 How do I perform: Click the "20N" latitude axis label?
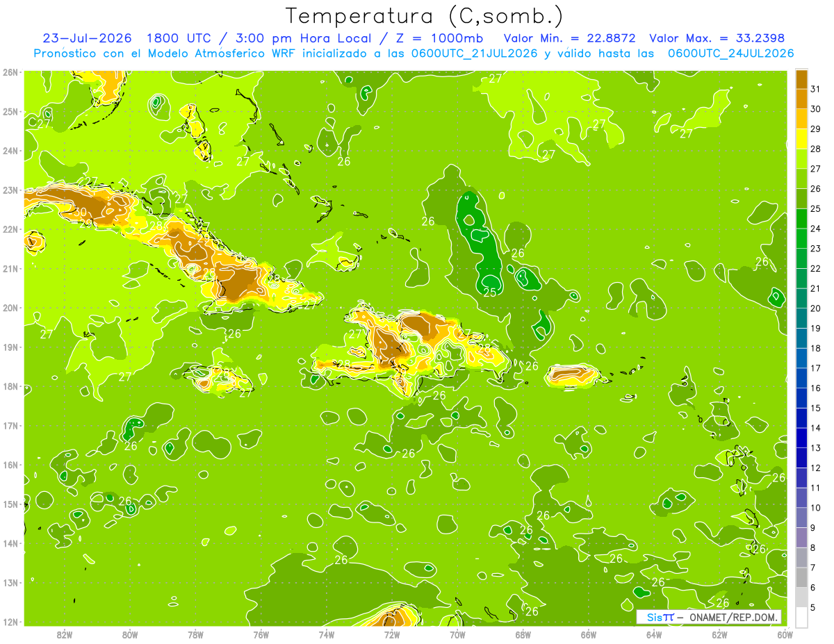[10, 308]
